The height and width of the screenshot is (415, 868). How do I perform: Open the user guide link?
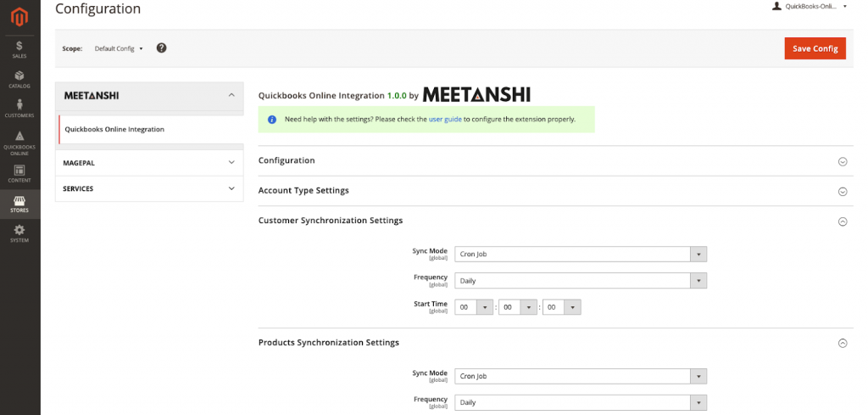click(445, 119)
